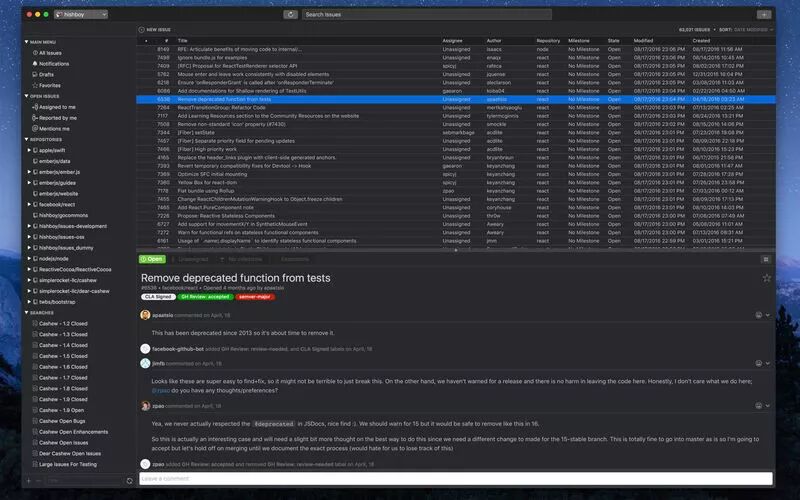Select issue 7178 Flat bundle using Rollup

pyautogui.click(x=456, y=191)
